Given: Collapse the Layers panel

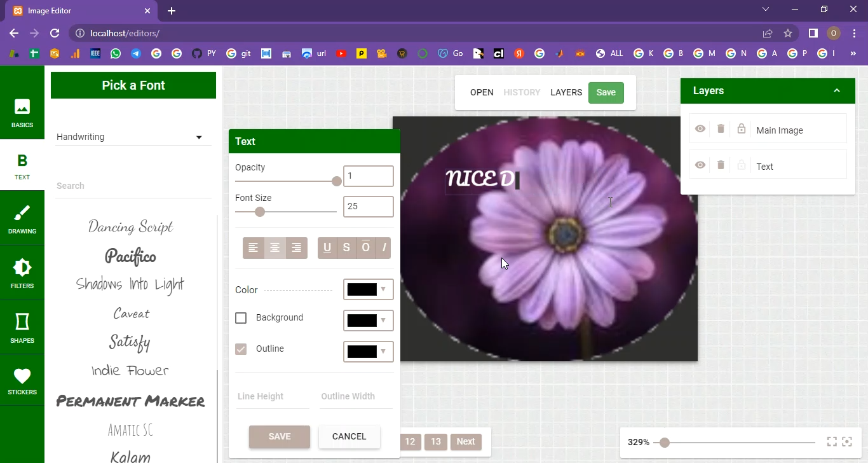Looking at the screenshot, I should click(837, 91).
